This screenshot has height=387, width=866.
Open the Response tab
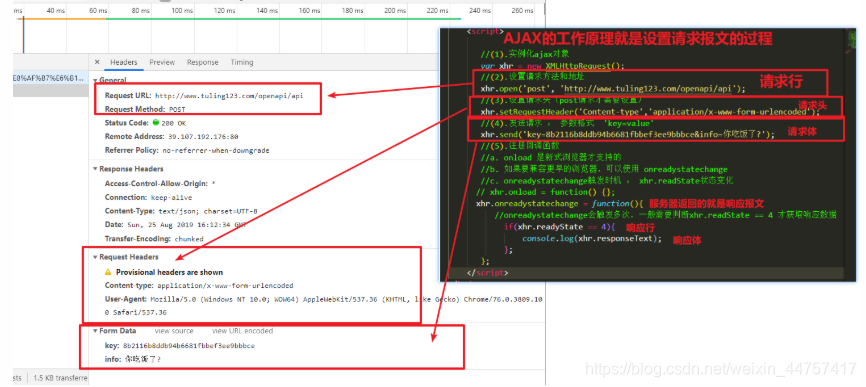click(x=202, y=62)
